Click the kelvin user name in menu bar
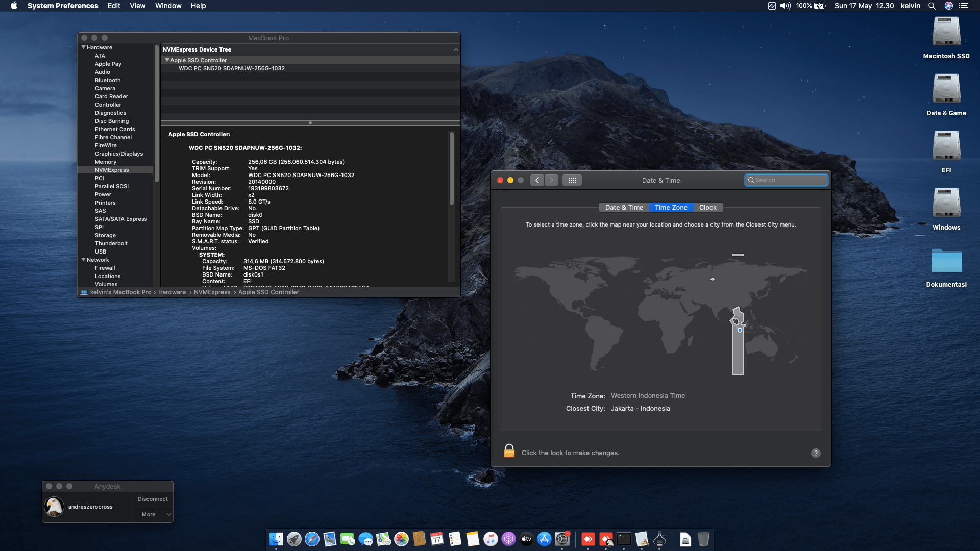980x551 pixels. (x=911, y=6)
